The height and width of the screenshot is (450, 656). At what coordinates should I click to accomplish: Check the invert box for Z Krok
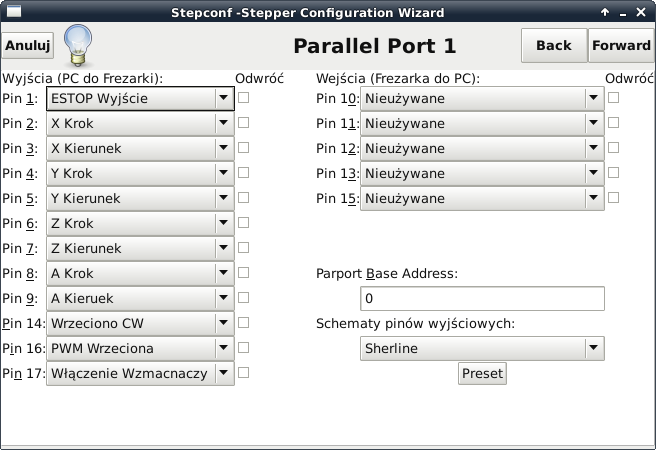243,222
